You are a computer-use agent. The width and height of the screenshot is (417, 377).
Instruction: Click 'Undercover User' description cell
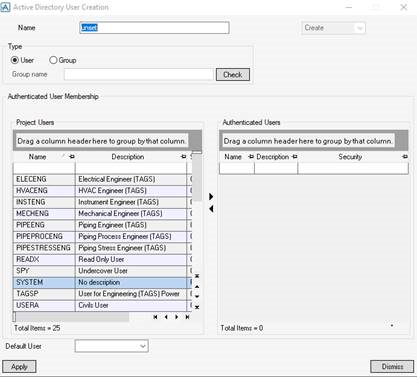pyautogui.click(x=131, y=271)
